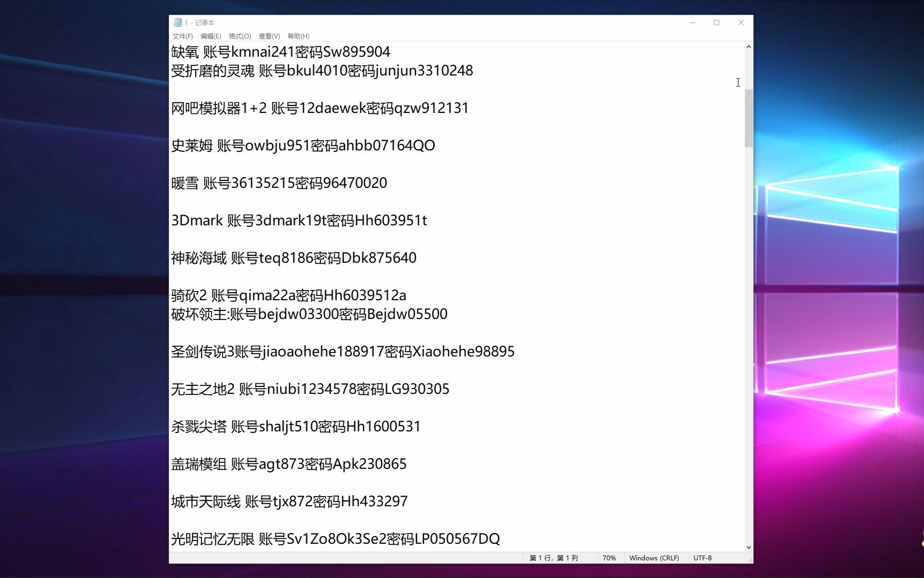Click the 破坏领主 account line

[x=309, y=314]
